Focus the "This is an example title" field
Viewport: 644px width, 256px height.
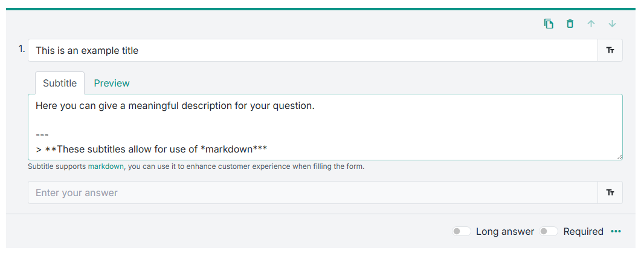(312, 51)
